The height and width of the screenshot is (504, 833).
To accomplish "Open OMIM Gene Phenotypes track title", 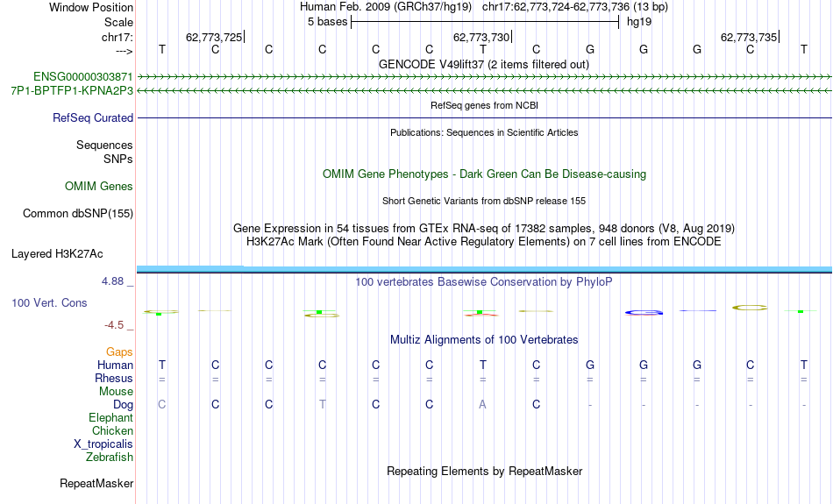I will [x=484, y=174].
